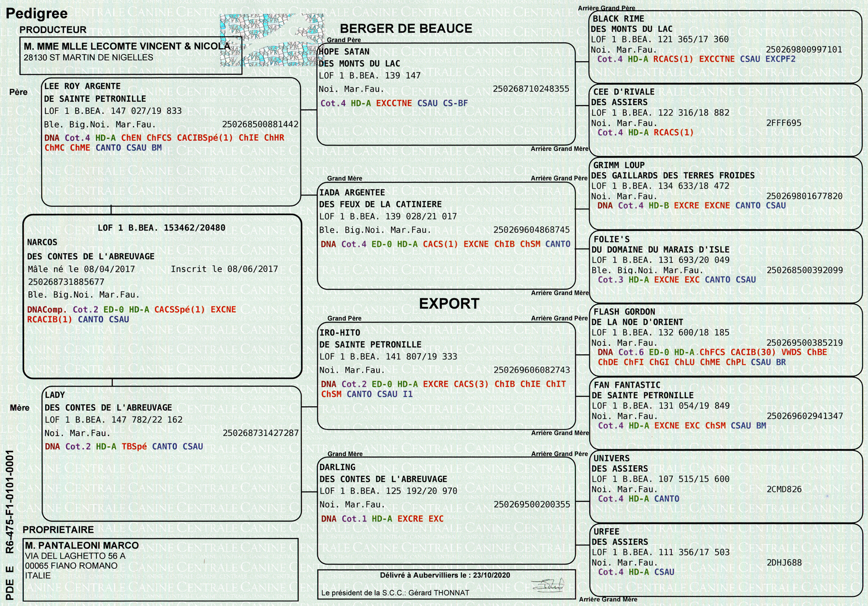The image size is (868, 606).
Task: Click IADA ARGENTEE grandmother name
Action: click(352, 192)
